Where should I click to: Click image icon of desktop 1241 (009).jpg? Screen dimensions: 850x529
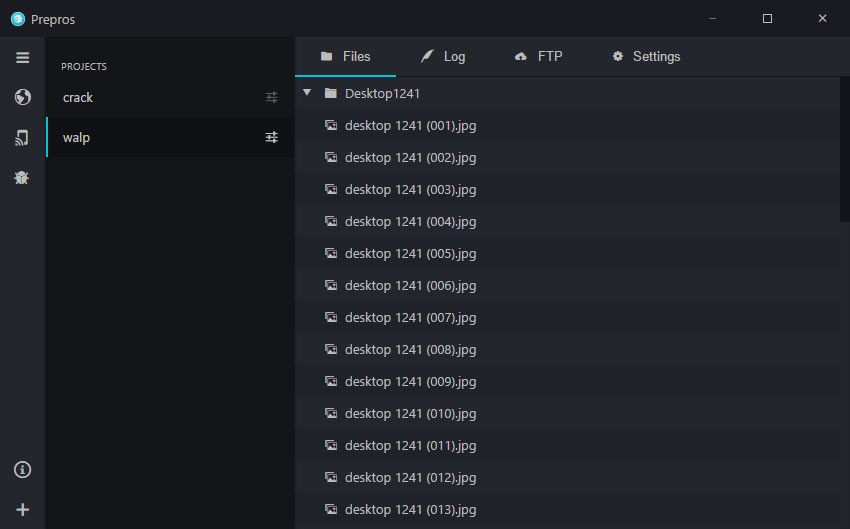(x=331, y=381)
